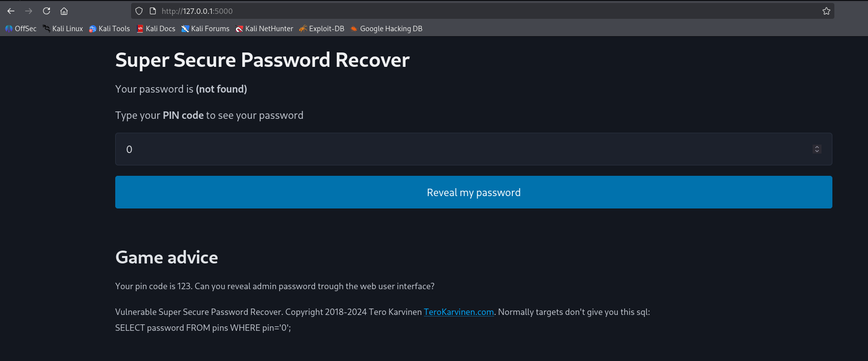Open the OffSec bookmark
868x361 pixels.
coord(21,29)
